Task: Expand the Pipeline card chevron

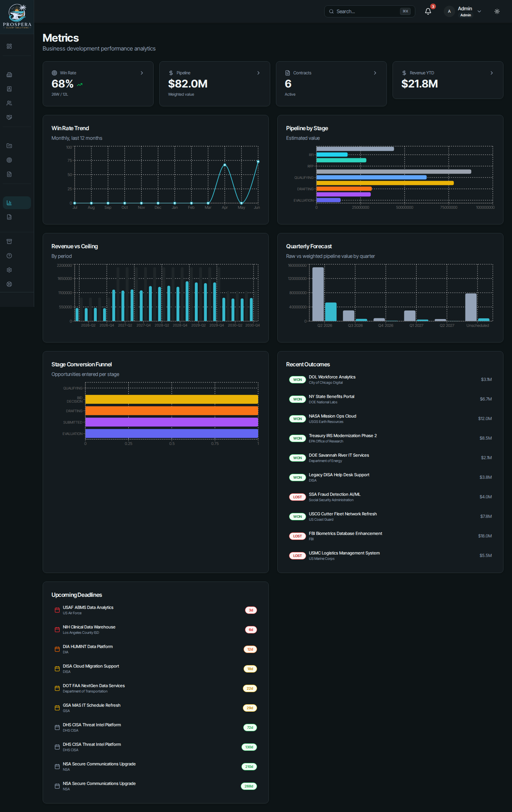Action: coord(258,73)
